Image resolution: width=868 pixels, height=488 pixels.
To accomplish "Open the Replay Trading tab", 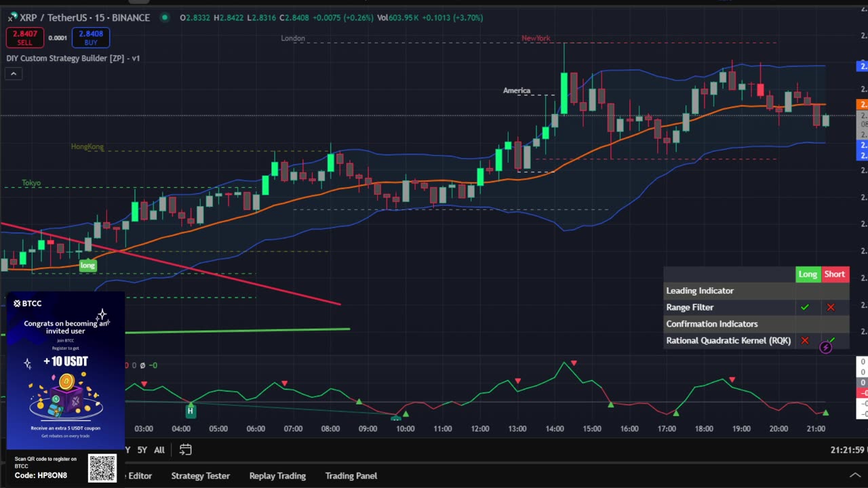I will (x=277, y=476).
